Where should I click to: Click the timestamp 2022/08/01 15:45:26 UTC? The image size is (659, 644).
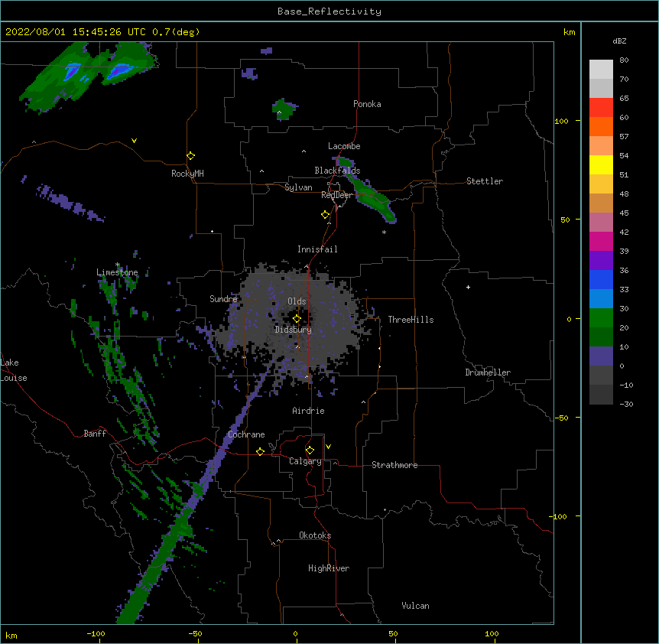[x=76, y=32]
